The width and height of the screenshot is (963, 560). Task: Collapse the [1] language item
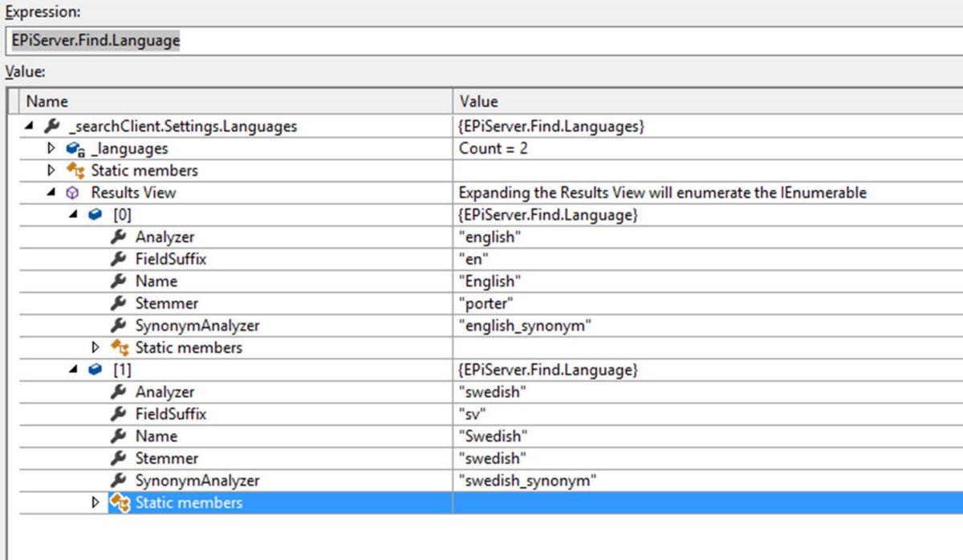click(74, 370)
